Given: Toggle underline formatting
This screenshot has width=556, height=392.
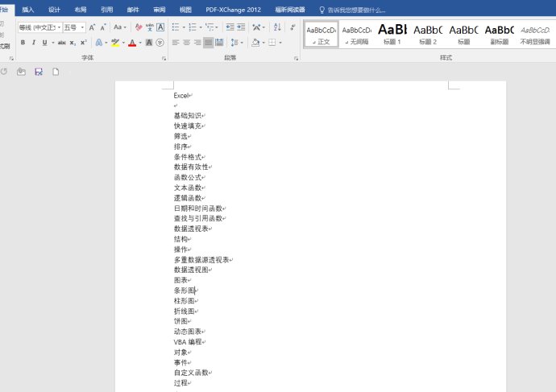Looking at the screenshot, I should 44,42.
